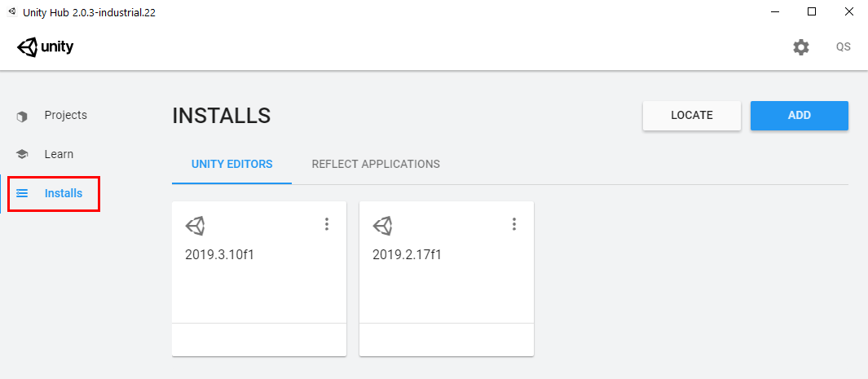Go to Projects in the sidebar
Screen dimensions: 868x379
[x=65, y=116]
